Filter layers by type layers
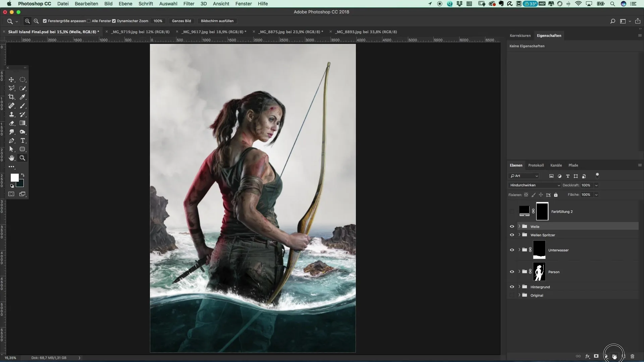 tap(568, 176)
